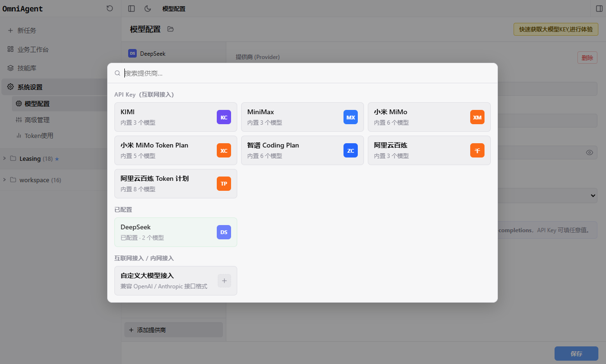Click the first input field behind dialog
606x364 pixels.
(x=547, y=89)
